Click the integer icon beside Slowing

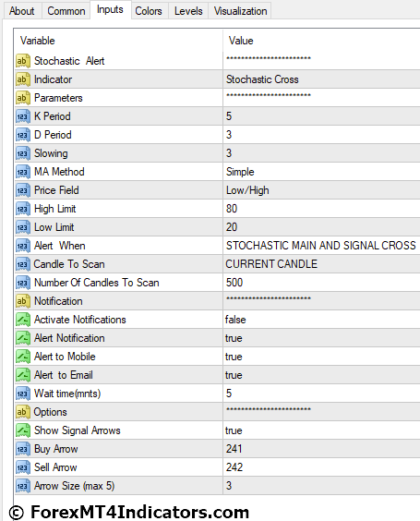23,153
